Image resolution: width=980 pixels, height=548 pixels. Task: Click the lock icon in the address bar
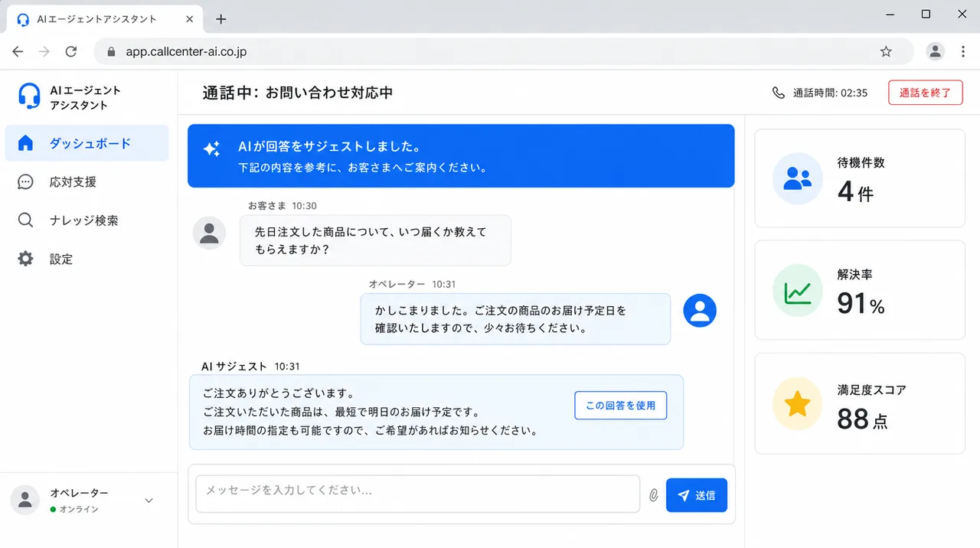pos(111,52)
